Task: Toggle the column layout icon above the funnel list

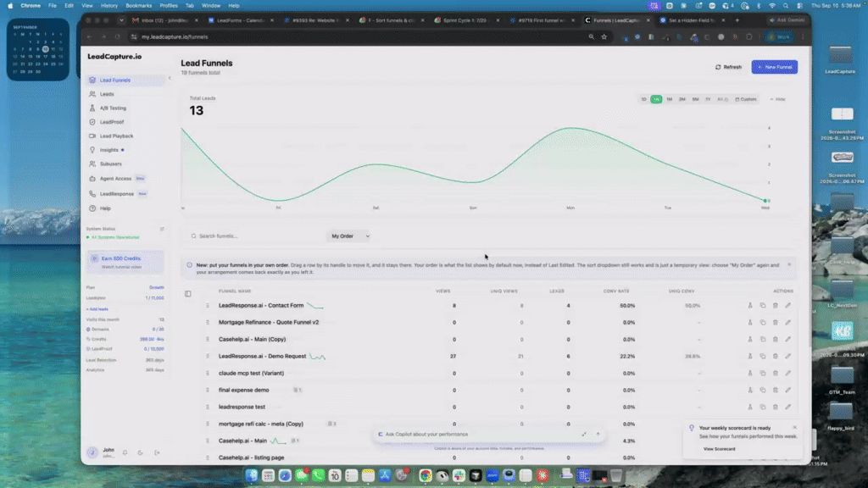Action: point(188,294)
